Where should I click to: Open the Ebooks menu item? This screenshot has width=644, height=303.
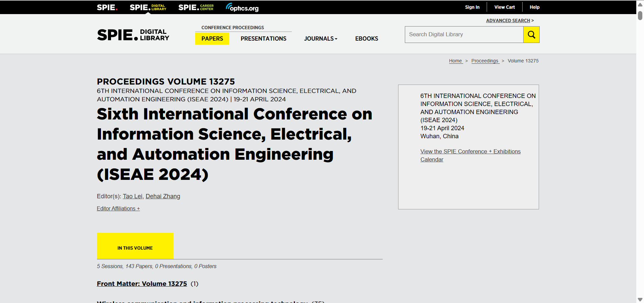[x=367, y=39]
